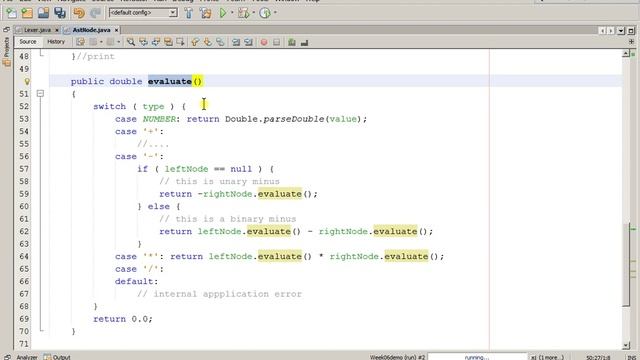
Task: Click the Undo arrow icon
Action: (79, 13)
